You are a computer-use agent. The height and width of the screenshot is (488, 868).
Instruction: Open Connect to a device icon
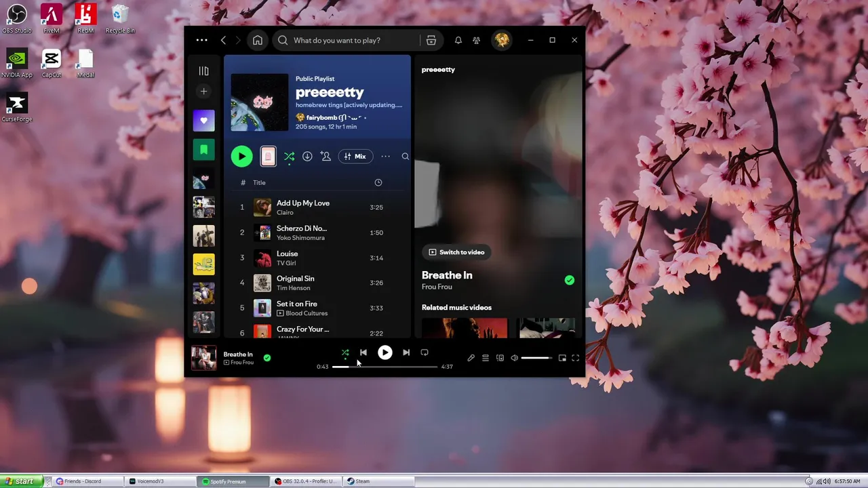[500, 358]
